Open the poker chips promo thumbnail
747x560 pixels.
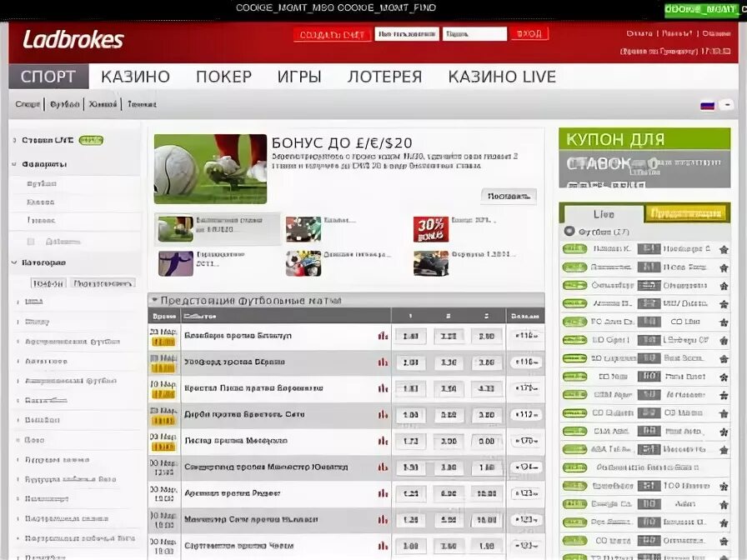click(303, 229)
